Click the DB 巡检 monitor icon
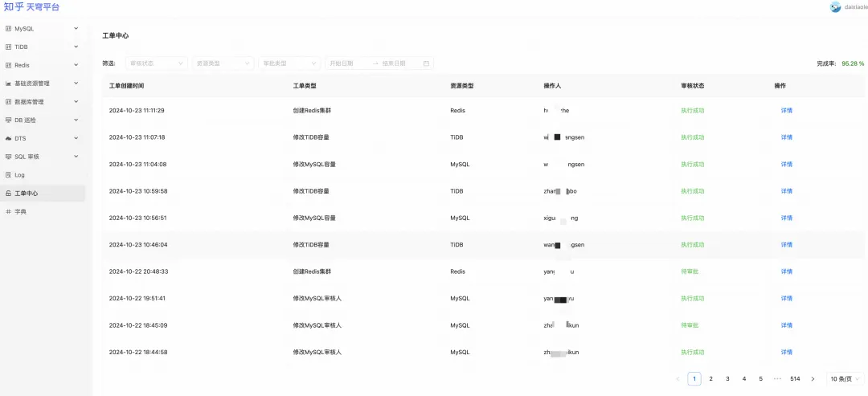This screenshot has width=868, height=396. point(8,120)
